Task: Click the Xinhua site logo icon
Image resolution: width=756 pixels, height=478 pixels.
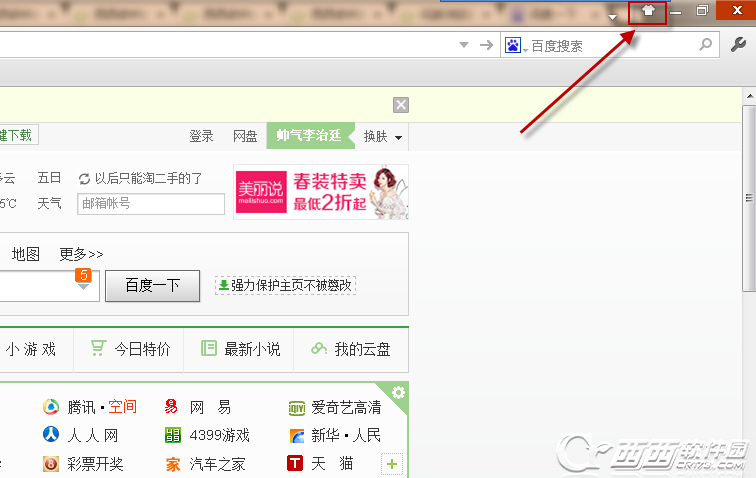Action: 297,436
